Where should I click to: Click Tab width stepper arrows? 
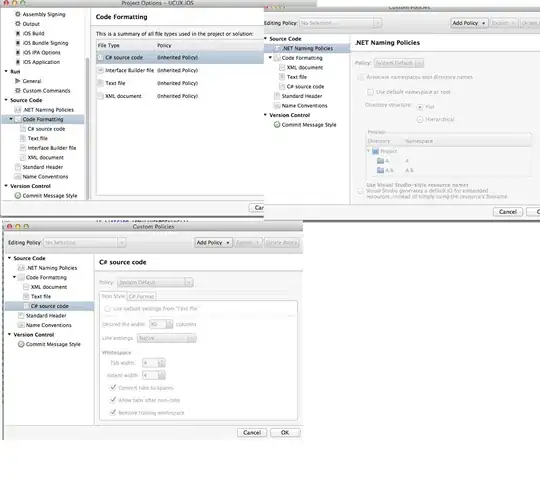(161, 363)
